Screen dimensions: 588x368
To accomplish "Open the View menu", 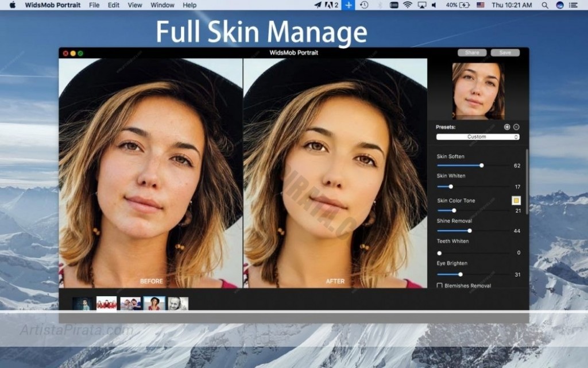I will 135,5.
